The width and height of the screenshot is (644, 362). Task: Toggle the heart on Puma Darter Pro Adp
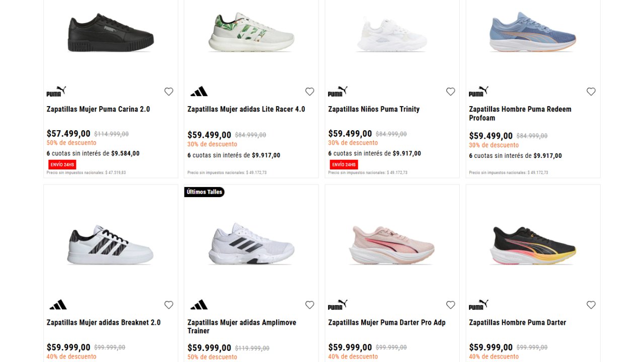tap(450, 305)
